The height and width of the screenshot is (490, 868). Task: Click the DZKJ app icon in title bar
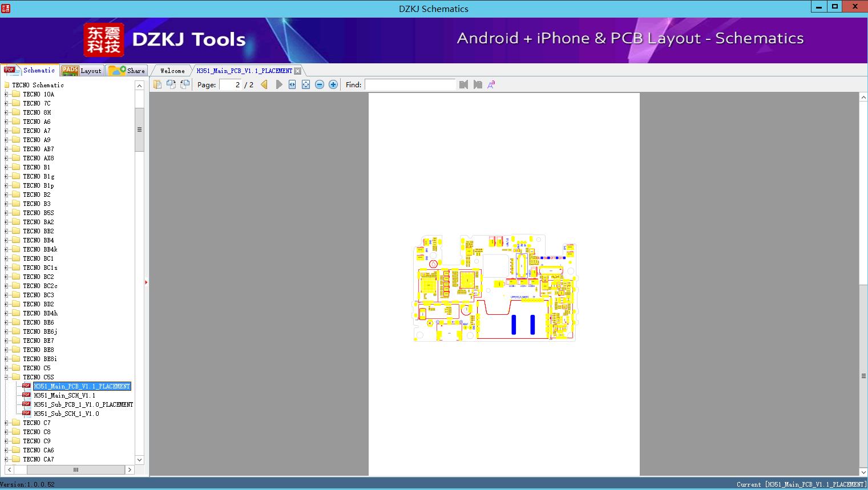click(x=6, y=8)
